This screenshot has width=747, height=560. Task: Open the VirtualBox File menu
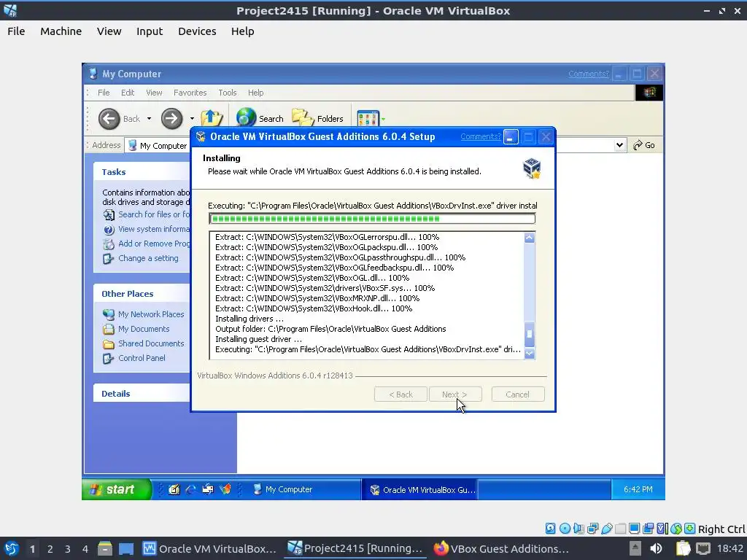click(16, 31)
